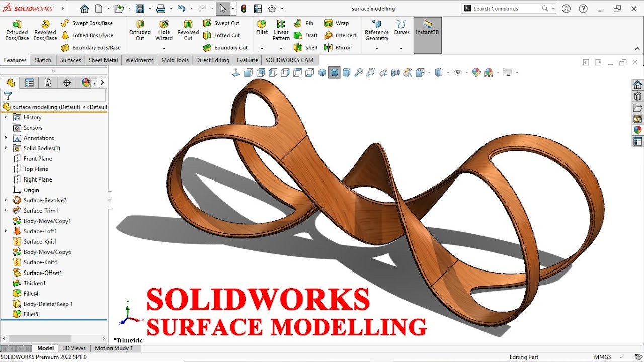Select the Revolved Cut tool
The height and width of the screenshot is (362, 644).
pos(188,30)
